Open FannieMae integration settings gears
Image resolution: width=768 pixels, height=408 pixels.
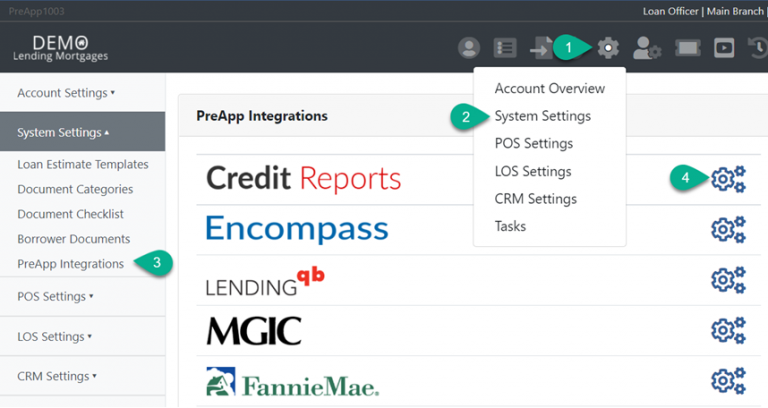click(727, 381)
